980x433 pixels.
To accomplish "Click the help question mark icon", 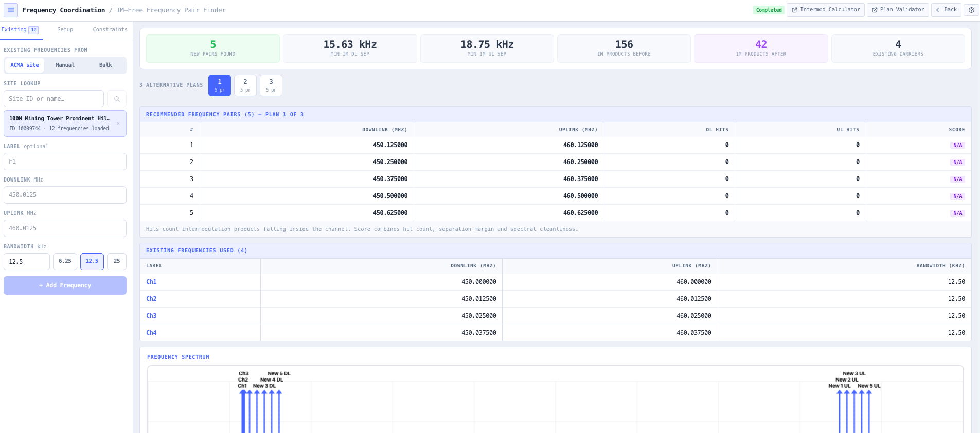I will pyautogui.click(x=971, y=10).
